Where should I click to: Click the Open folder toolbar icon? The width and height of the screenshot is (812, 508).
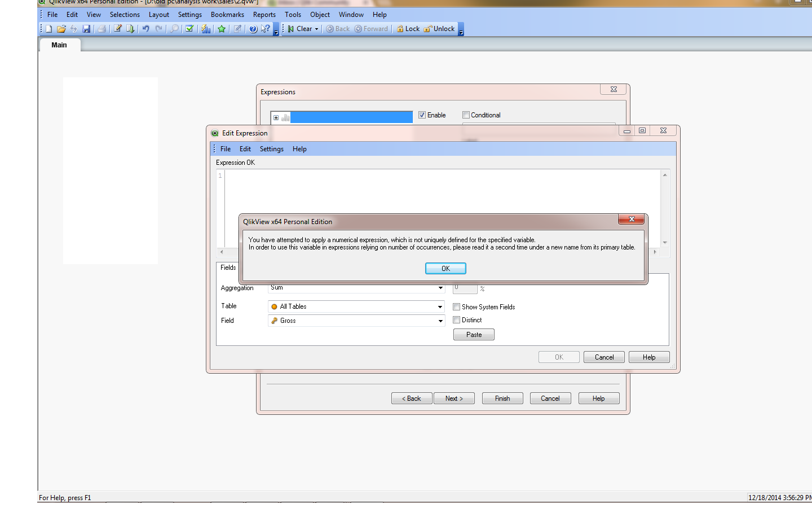pyautogui.click(x=61, y=29)
